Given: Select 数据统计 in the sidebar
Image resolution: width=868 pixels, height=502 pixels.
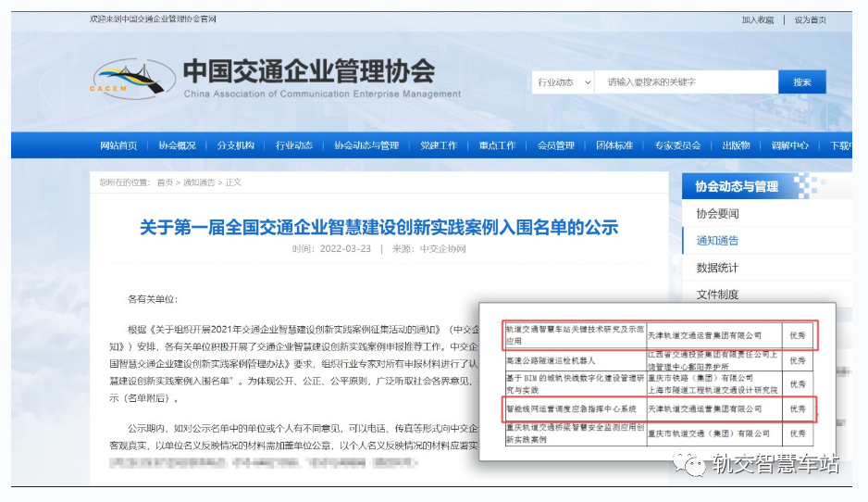Looking at the screenshot, I should (717, 268).
